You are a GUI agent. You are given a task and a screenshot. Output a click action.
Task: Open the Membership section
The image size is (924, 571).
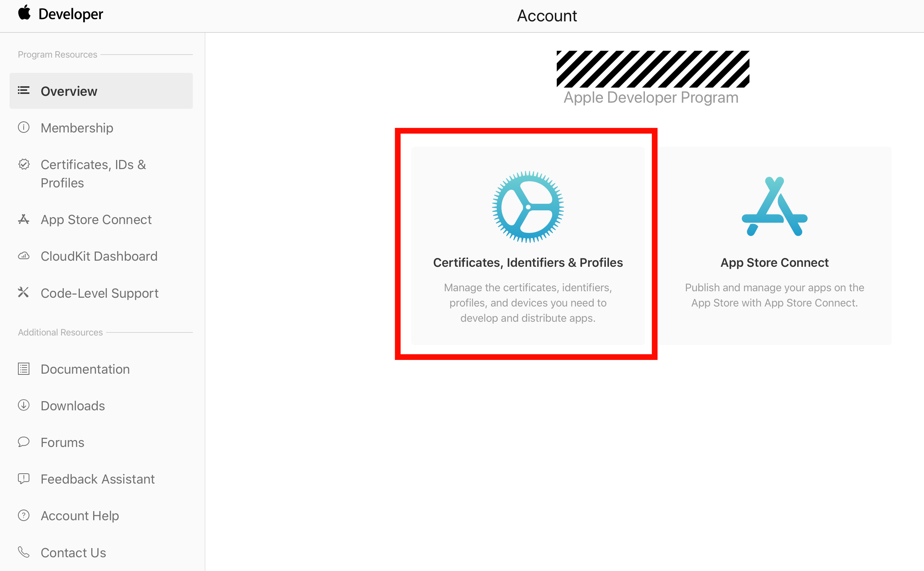tap(77, 128)
